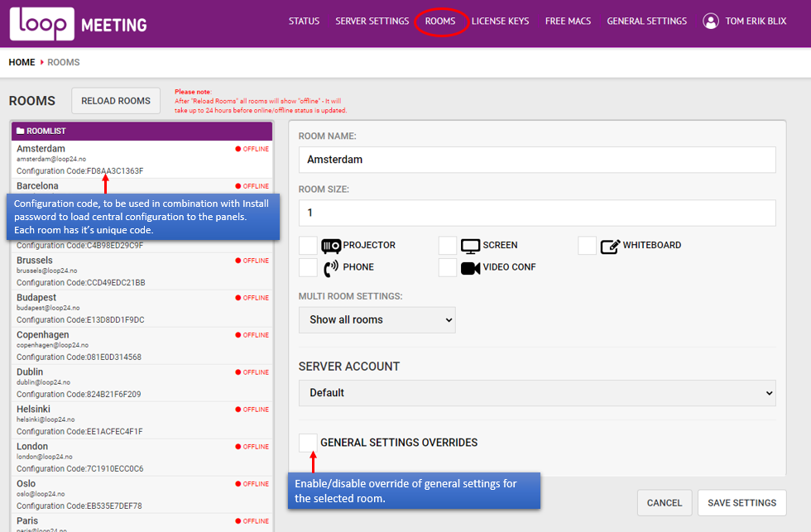Open the Server Settings menu
Viewport: 811px width, 532px height.
coord(372,22)
